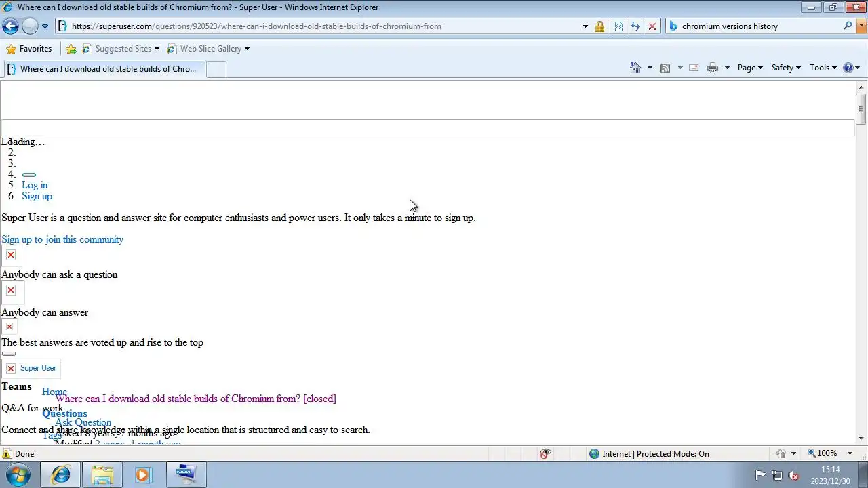Expand the Print options dropdown arrow
The width and height of the screenshot is (868, 488).
coord(727,68)
